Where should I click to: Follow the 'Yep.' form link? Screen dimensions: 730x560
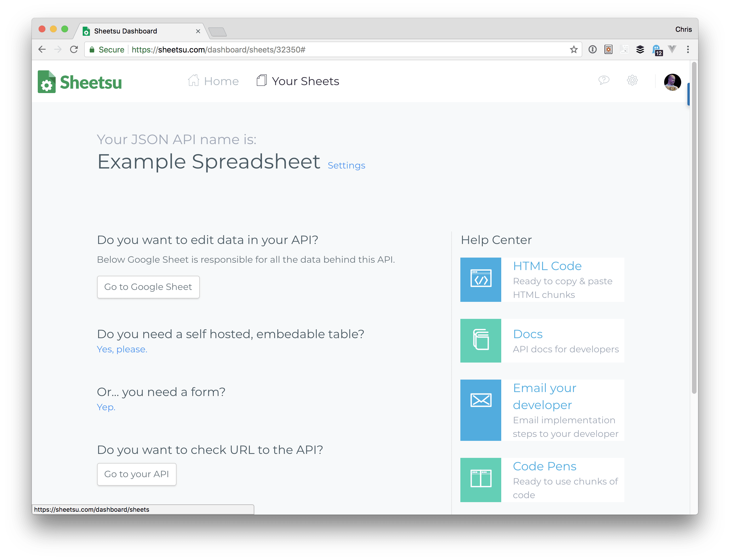[106, 407]
